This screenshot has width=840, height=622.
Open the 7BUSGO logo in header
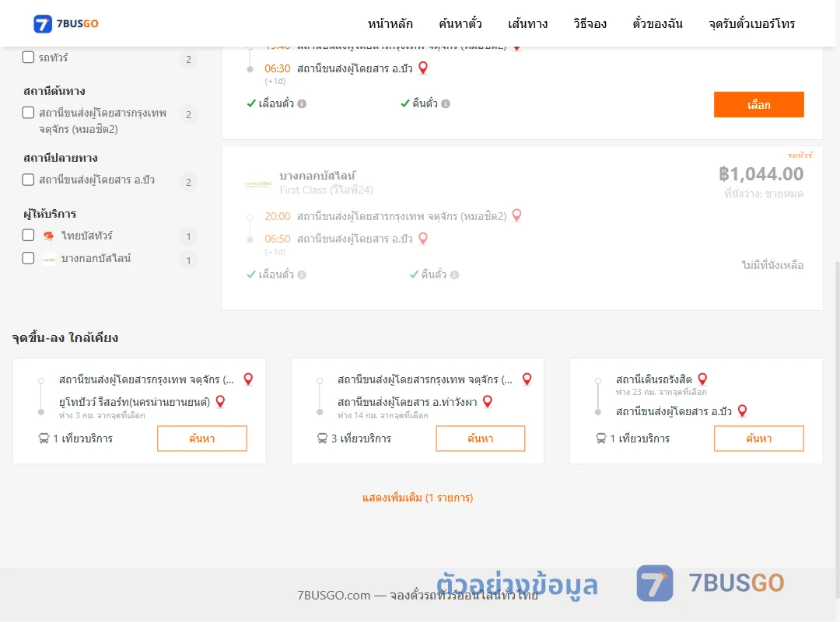(x=66, y=23)
